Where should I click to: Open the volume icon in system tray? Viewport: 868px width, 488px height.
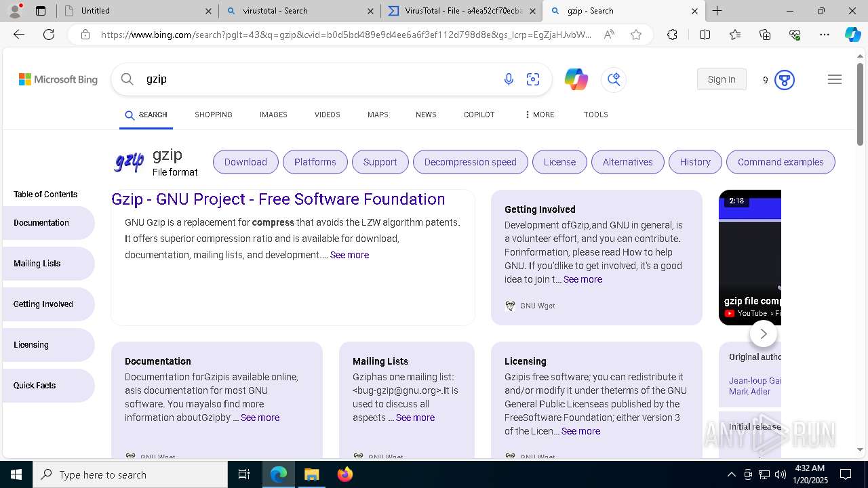pyautogui.click(x=781, y=474)
